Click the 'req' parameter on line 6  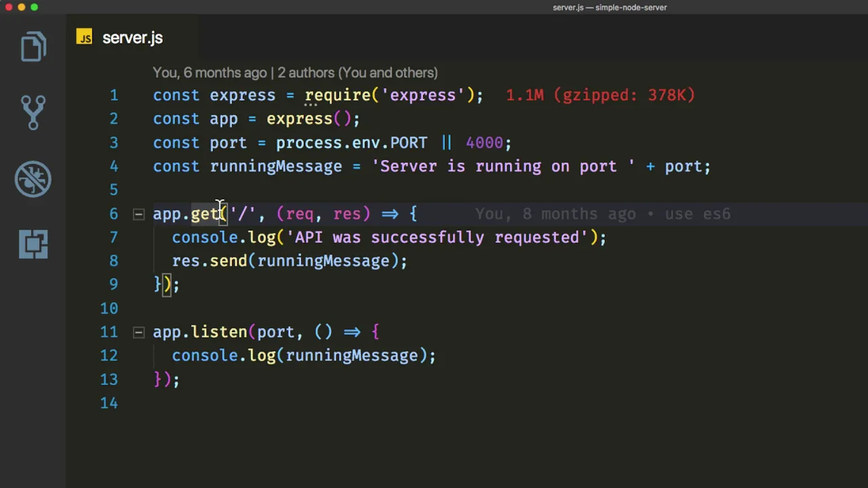coord(300,214)
